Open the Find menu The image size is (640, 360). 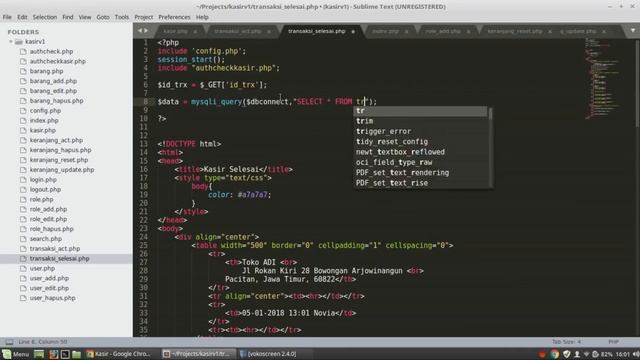point(68,17)
